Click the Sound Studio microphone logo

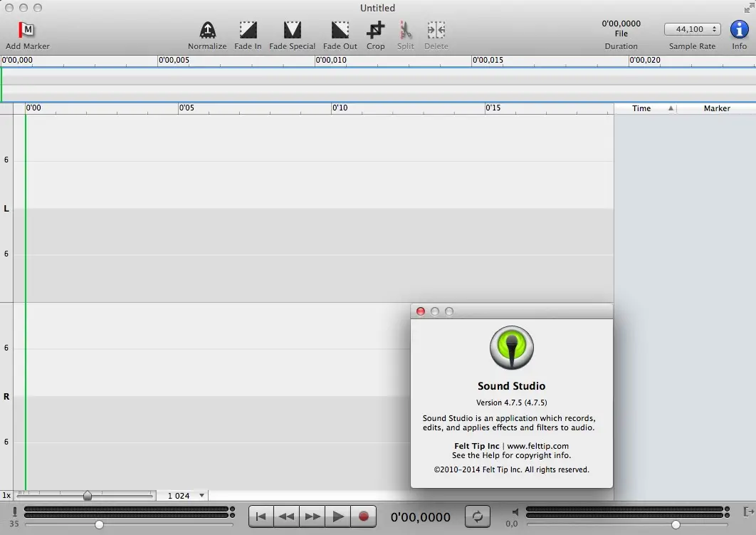(x=512, y=348)
